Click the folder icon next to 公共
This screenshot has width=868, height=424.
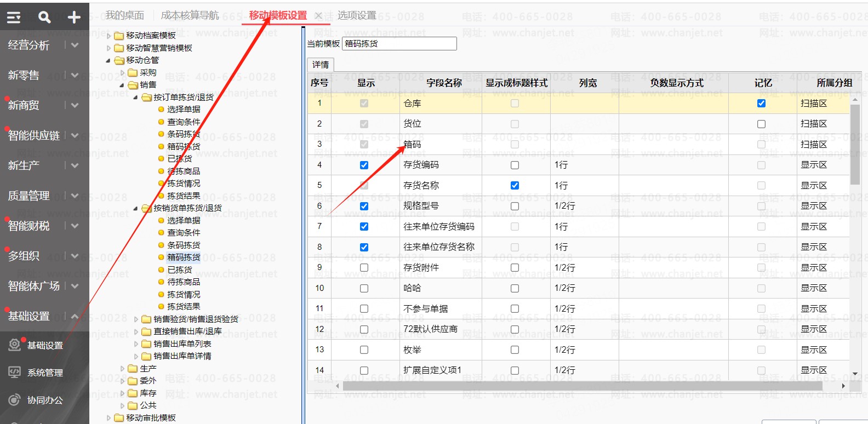[x=133, y=405]
